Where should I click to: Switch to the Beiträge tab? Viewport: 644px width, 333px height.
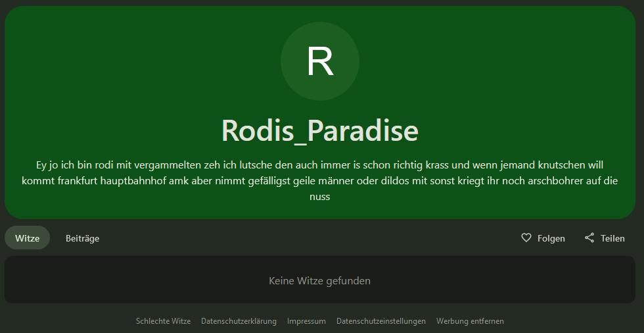pyautogui.click(x=82, y=238)
